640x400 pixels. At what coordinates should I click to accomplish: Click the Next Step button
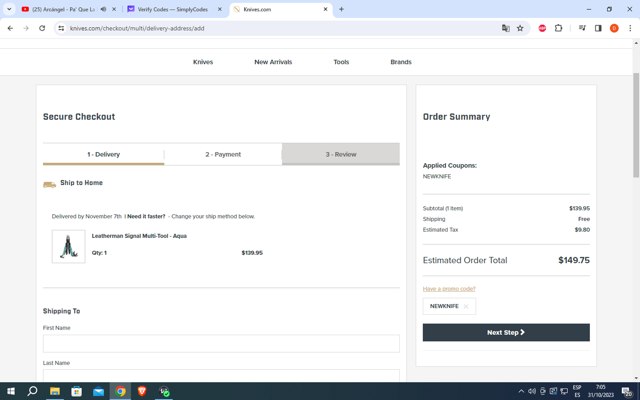point(506,332)
